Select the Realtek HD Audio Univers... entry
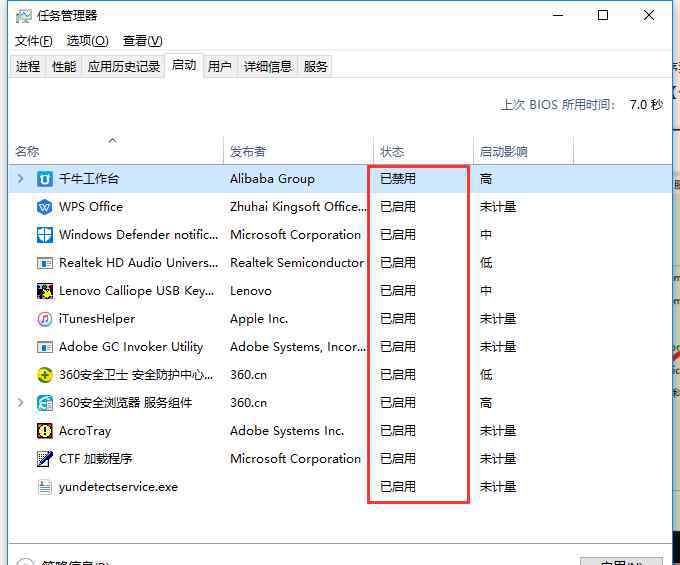This screenshot has width=680, height=565. (138, 263)
